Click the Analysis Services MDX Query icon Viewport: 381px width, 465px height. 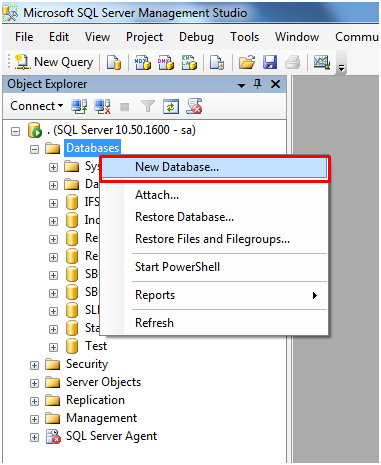tap(143, 62)
